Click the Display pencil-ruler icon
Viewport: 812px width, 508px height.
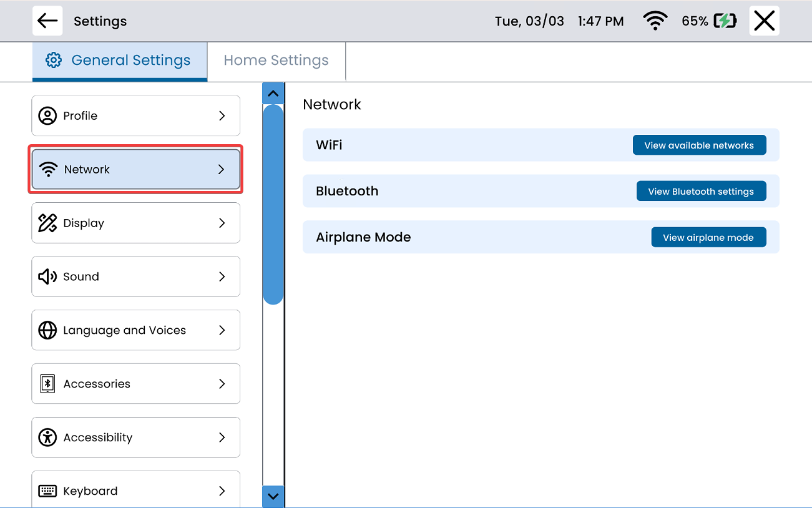point(47,223)
